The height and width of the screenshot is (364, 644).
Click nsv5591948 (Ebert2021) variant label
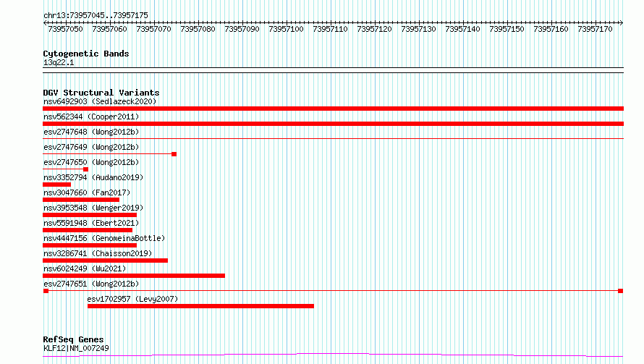pyautogui.click(x=91, y=223)
